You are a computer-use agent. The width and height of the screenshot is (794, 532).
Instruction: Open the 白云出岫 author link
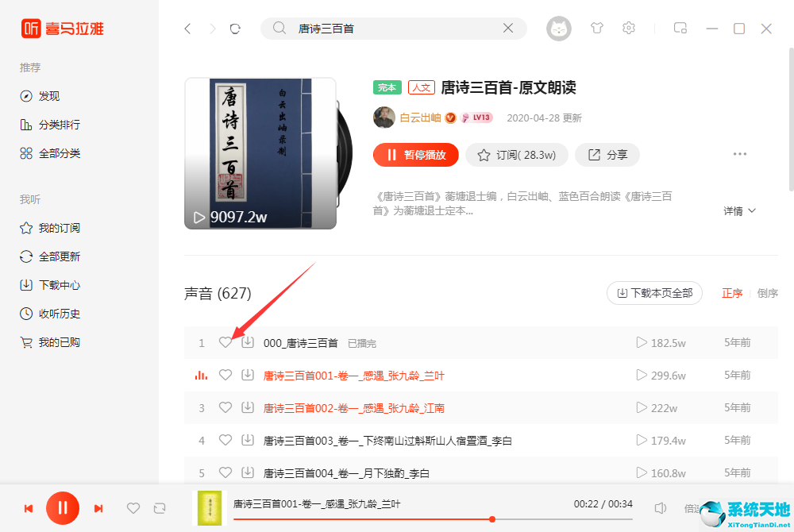420,118
